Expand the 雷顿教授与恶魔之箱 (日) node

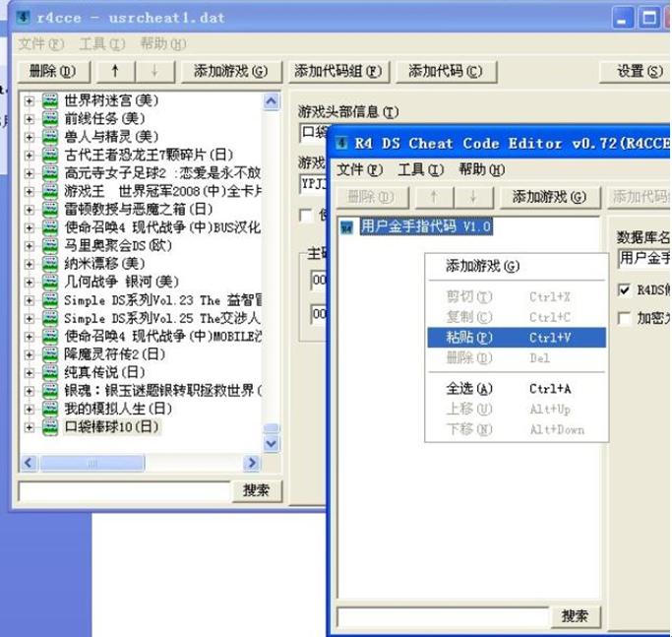point(30,210)
